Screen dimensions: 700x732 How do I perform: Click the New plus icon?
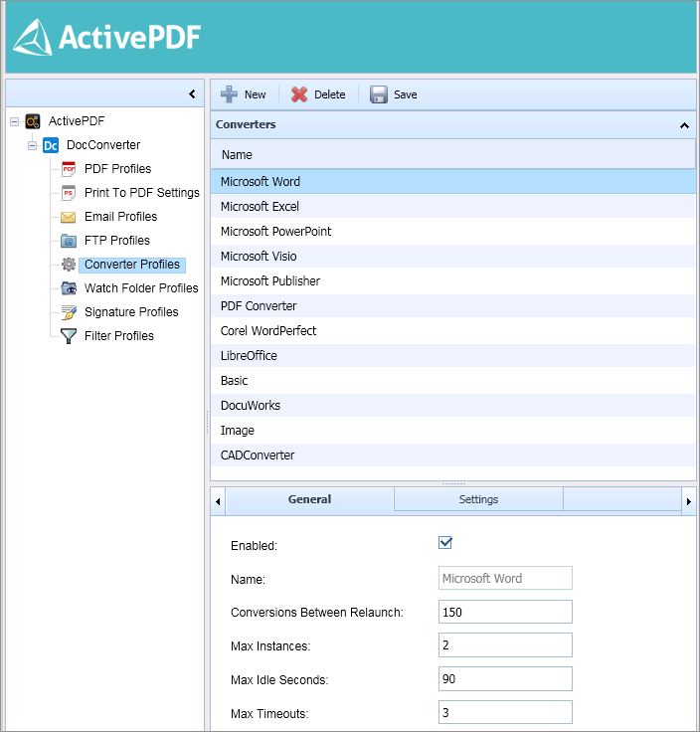[x=229, y=94]
